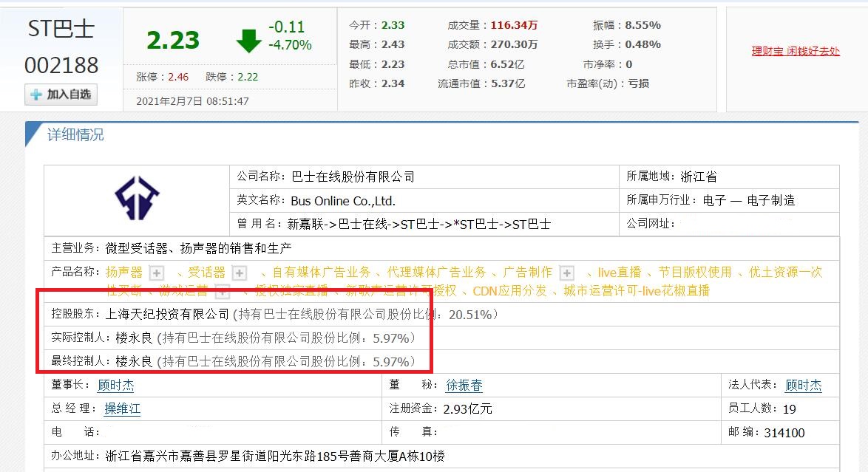
Task: Click the 总市值 value 6.52亿
Action: [507, 65]
